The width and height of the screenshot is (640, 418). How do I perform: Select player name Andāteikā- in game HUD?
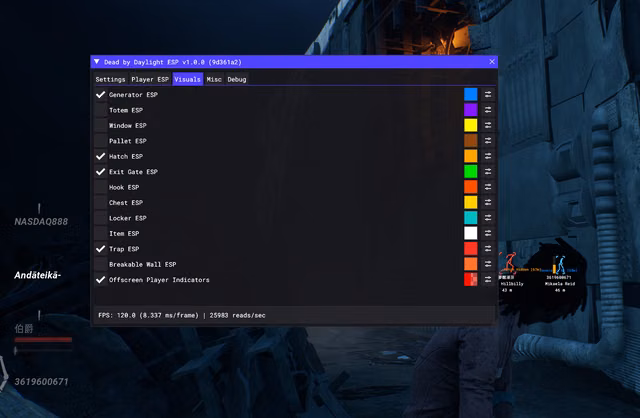coord(38,276)
